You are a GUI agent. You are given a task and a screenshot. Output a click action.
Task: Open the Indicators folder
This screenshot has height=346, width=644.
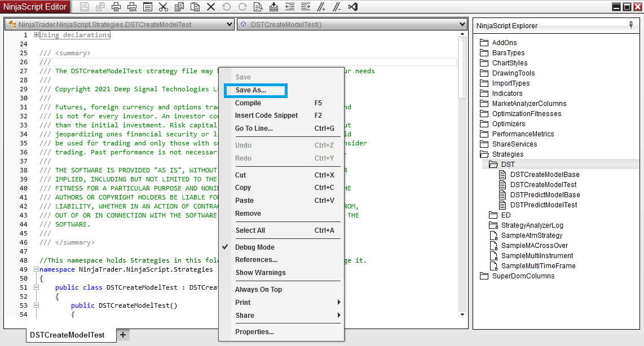click(x=507, y=93)
